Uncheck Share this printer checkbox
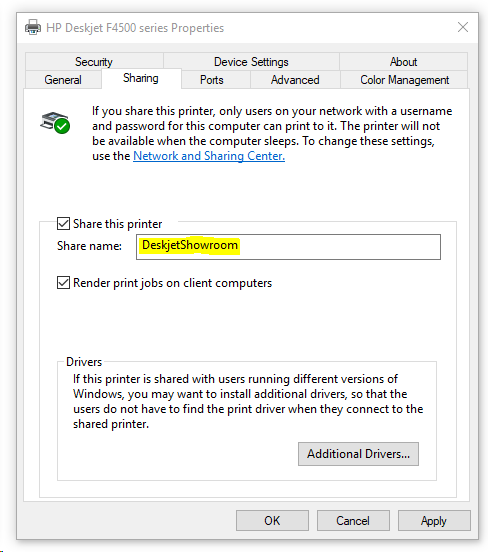 pyautogui.click(x=63, y=224)
